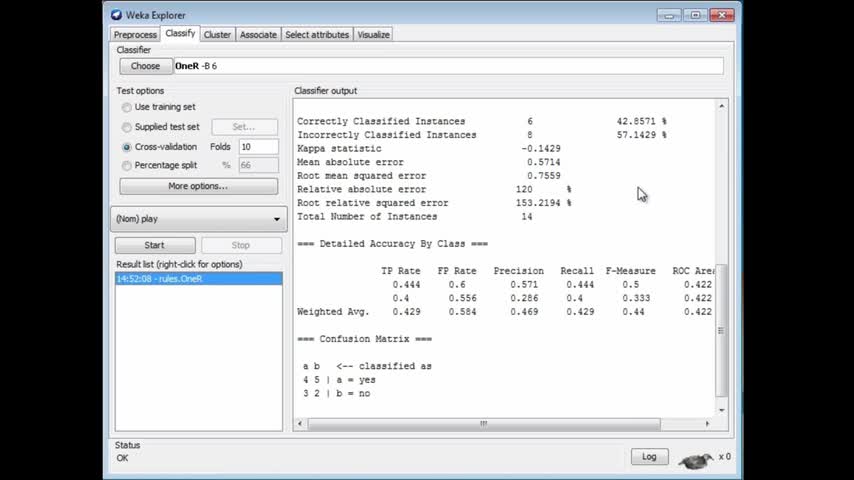854x480 pixels.
Task: Click the output scroll down arrow
Action: point(722,410)
